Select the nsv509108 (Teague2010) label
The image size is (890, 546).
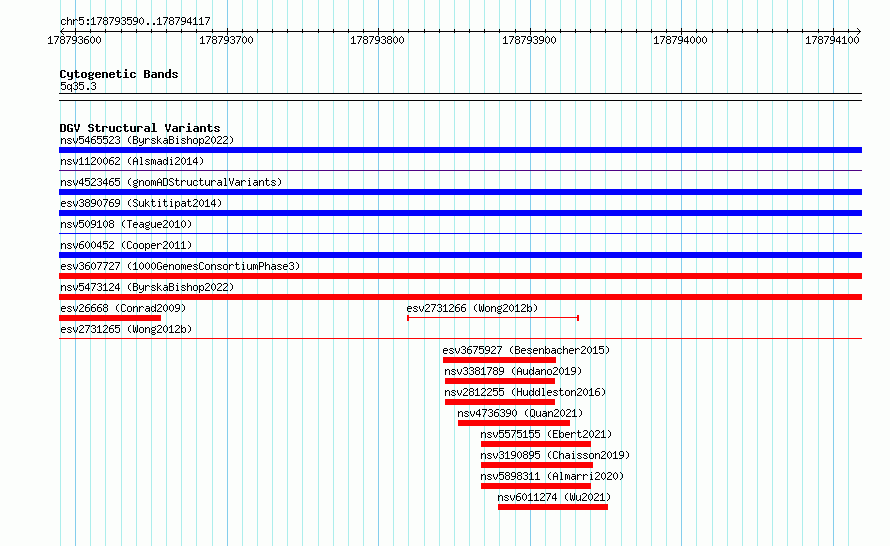(126, 224)
